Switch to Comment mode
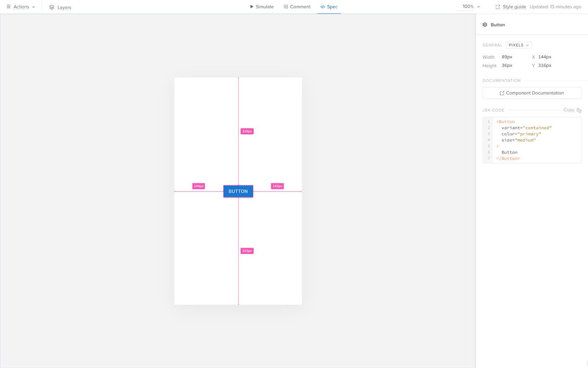The width and height of the screenshot is (588, 368). coord(297,7)
